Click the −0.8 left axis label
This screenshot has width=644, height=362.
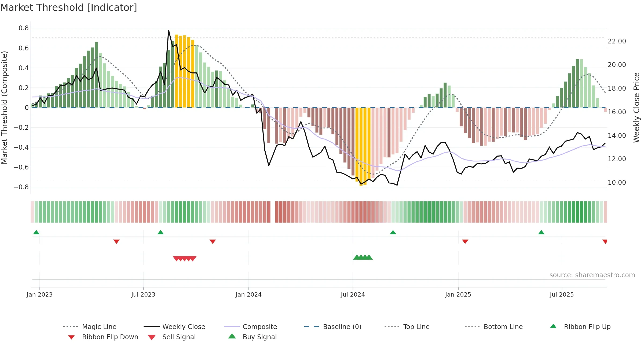coord(21,187)
